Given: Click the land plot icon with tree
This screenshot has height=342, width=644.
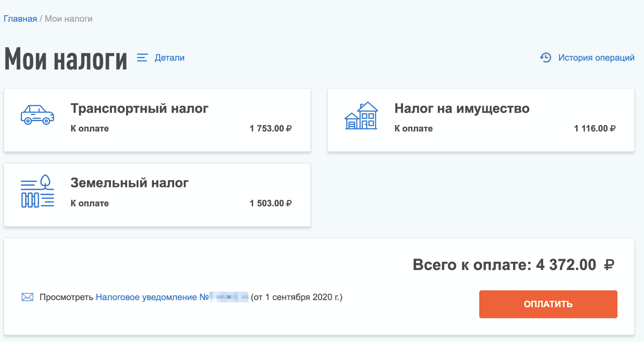Looking at the screenshot, I should click(x=37, y=191).
